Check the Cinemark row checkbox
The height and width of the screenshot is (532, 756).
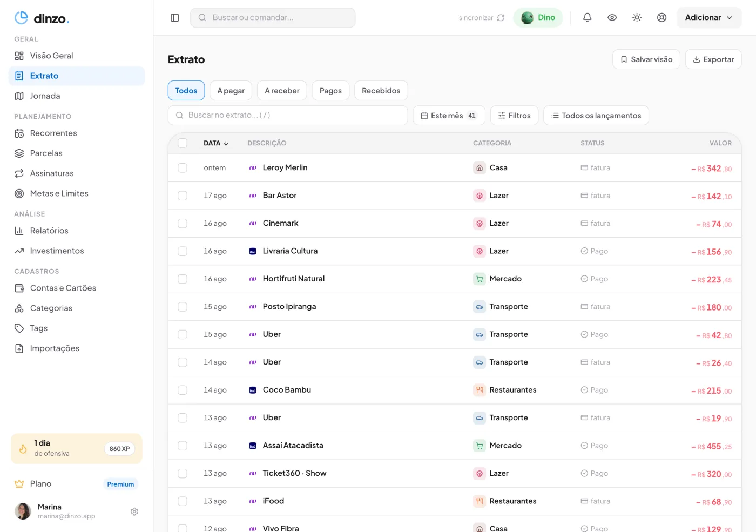[183, 224]
